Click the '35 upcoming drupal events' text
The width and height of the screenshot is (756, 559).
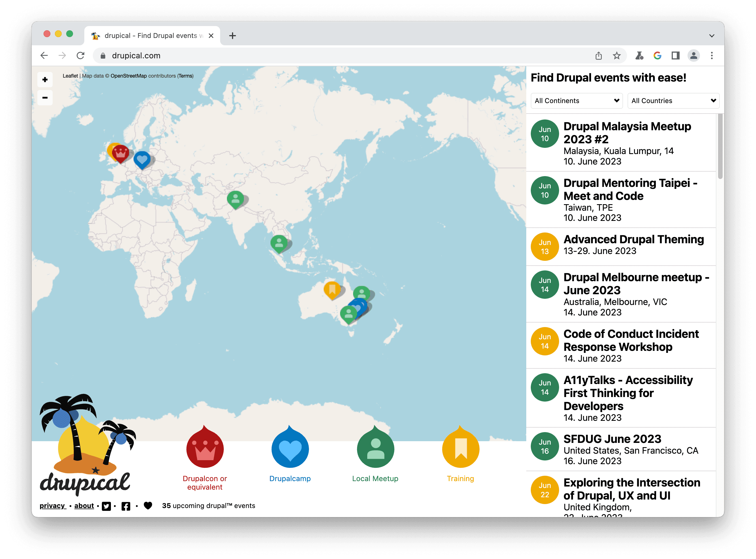(208, 506)
